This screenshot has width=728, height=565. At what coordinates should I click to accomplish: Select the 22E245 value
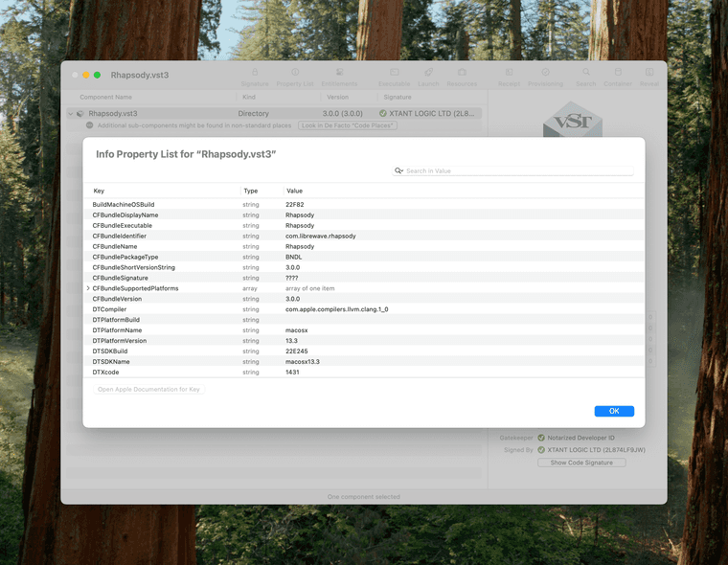coord(296,351)
